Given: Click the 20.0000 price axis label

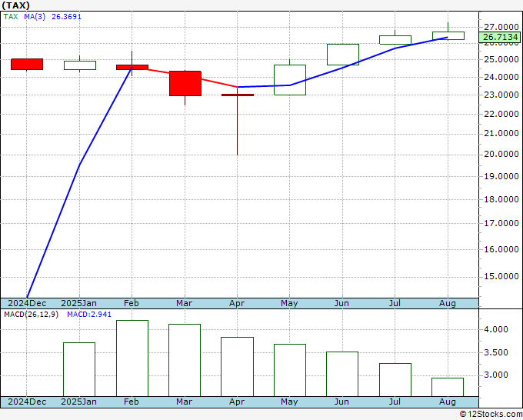Looking at the screenshot, I should (x=501, y=155).
